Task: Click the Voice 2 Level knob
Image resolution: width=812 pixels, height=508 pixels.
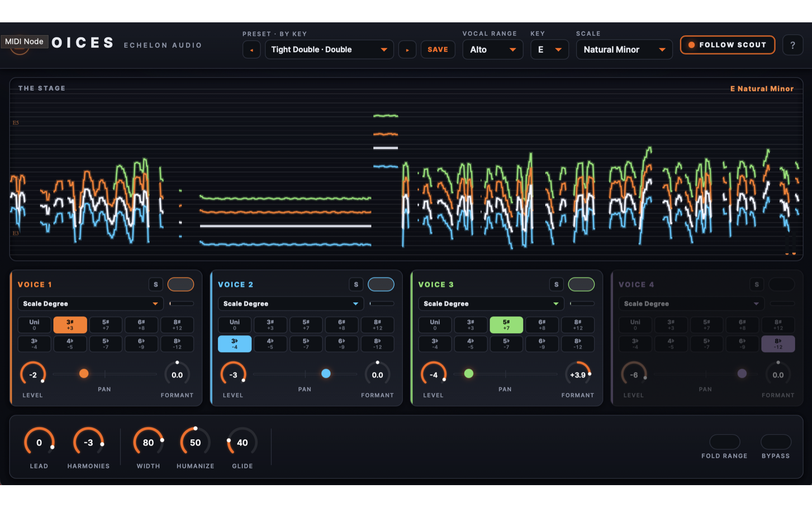Action: 233,375
